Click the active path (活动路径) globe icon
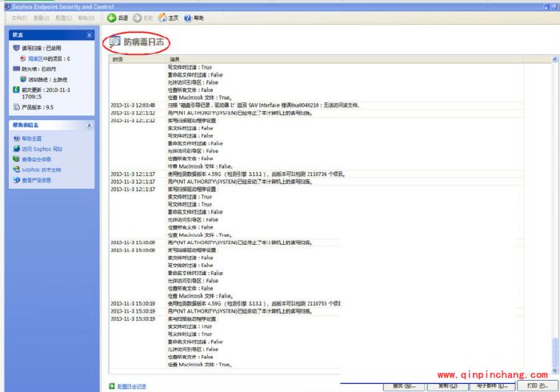 point(23,79)
